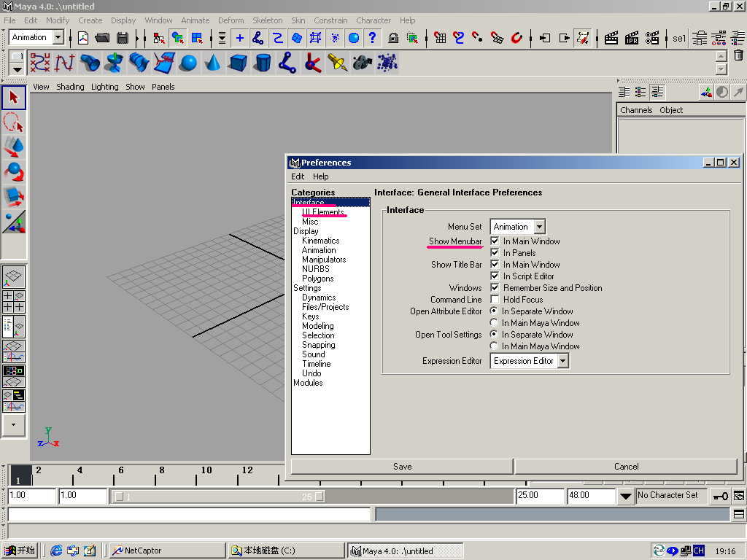This screenshot has width=747, height=560.
Task: Open NetCaptor from the taskbar
Action: (168, 551)
